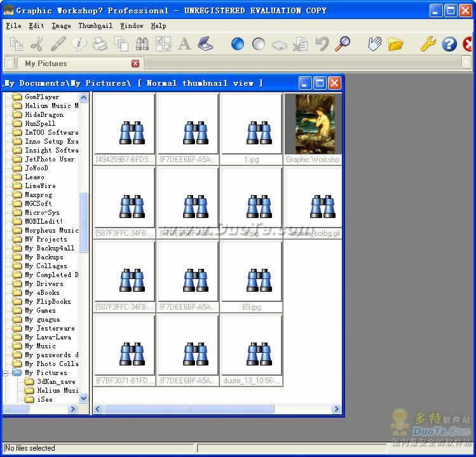
Task: Select the 1.jpg thumbnail
Action: pyautogui.click(x=251, y=129)
